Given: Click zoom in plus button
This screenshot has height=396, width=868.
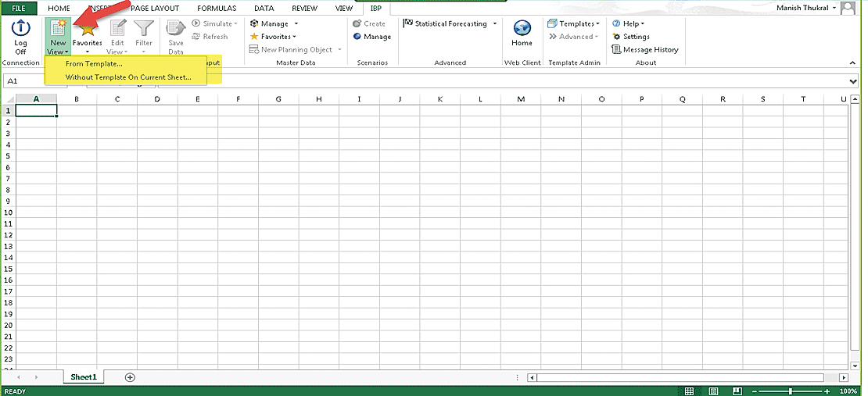Looking at the screenshot, I should click(x=827, y=391).
